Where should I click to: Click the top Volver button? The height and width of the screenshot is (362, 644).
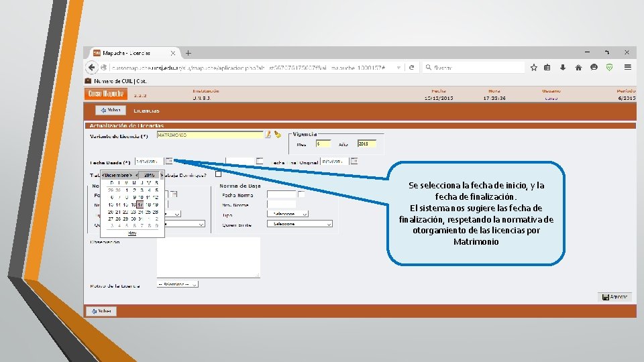tap(111, 111)
